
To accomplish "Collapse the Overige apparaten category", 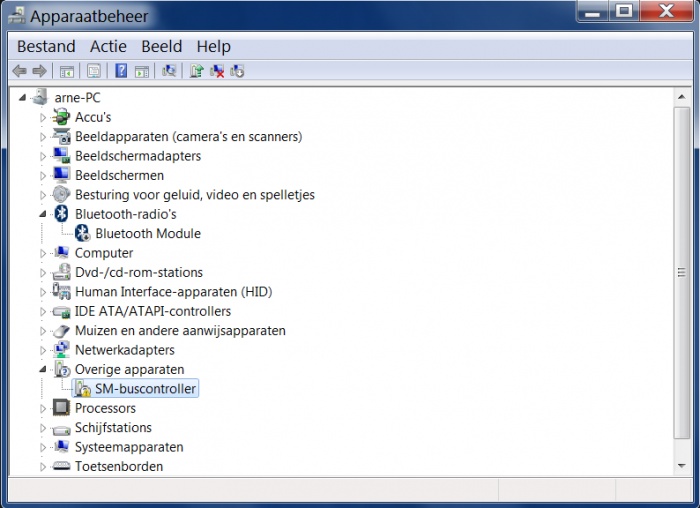I will pos(43,370).
